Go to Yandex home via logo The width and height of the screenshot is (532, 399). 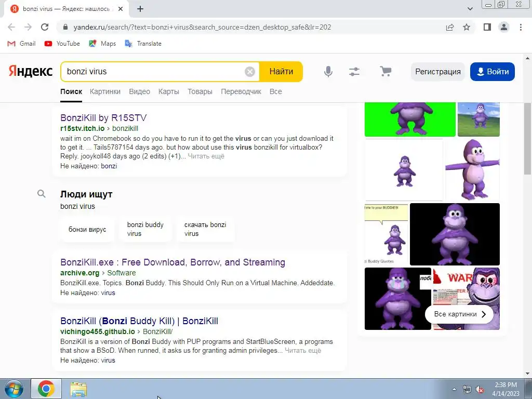coord(31,71)
